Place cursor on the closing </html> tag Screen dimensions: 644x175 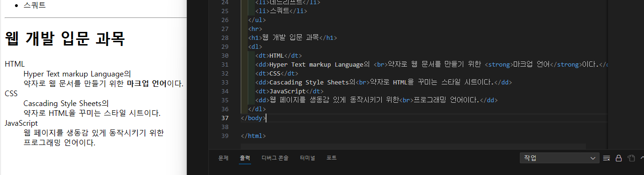pyautogui.click(x=253, y=136)
